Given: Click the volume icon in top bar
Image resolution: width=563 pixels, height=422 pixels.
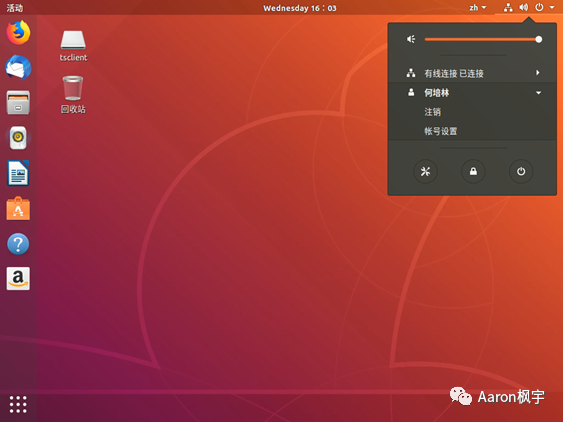Looking at the screenshot, I should click(524, 7).
